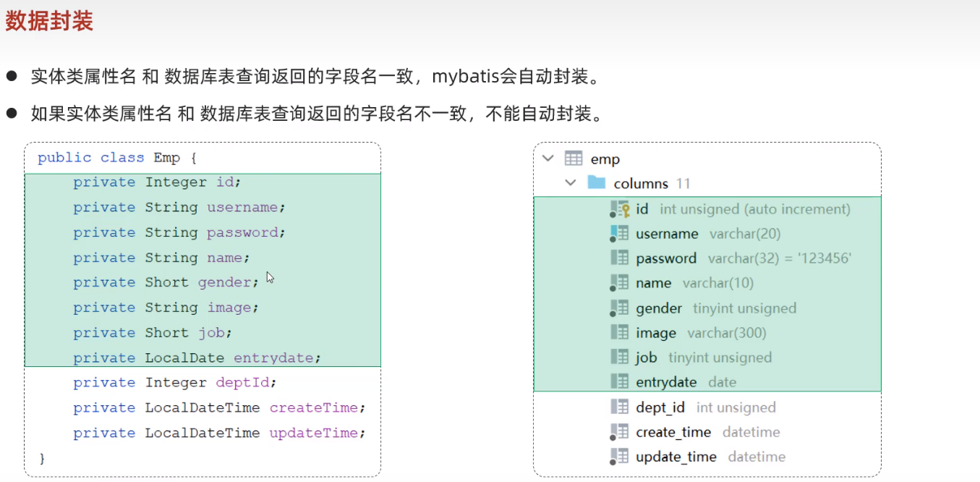Click the password column icon
The image size is (980, 482).
620,258
